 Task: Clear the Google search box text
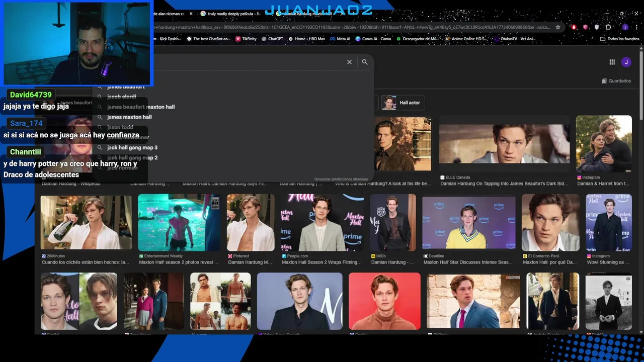349,62
